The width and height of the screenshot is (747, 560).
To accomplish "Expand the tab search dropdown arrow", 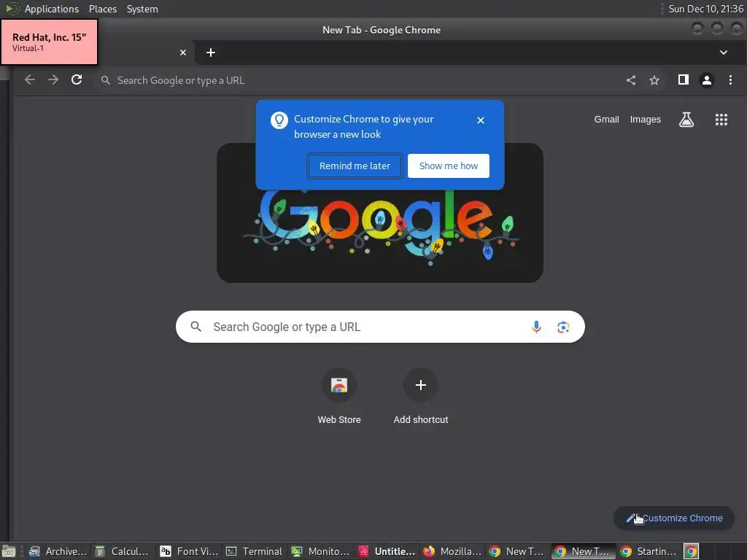I will coord(723,52).
